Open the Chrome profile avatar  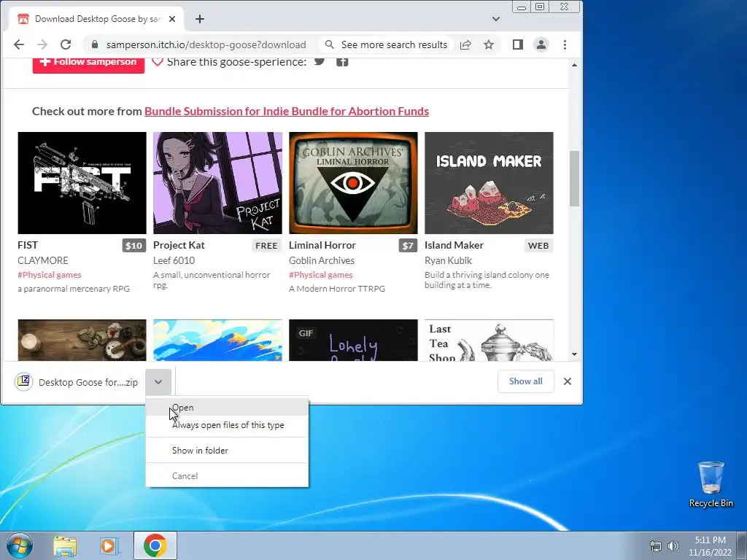[541, 44]
